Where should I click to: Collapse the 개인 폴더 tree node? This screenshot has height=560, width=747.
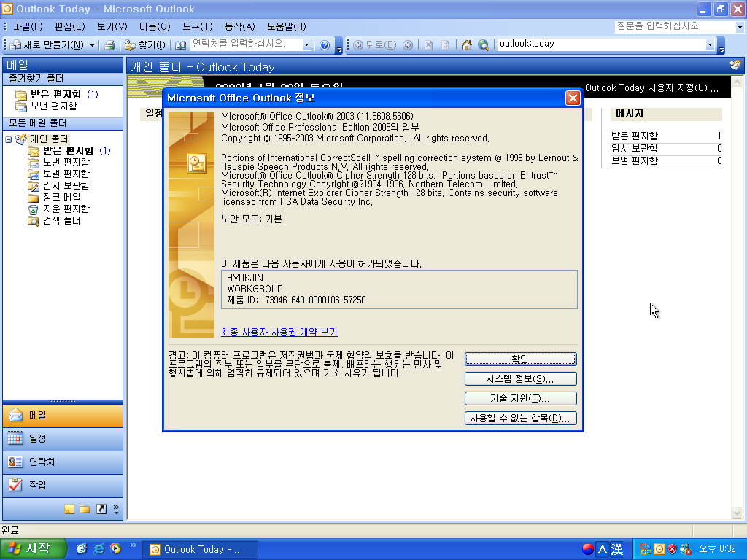pyautogui.click(x=9, y=139)
